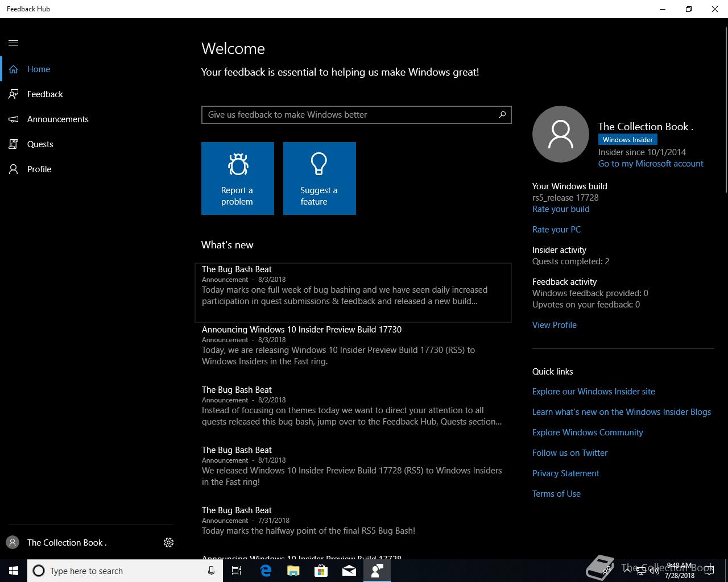Open the Terms of Use link
The height and width of the screenshot is (582, 728).
coord(556,494)
